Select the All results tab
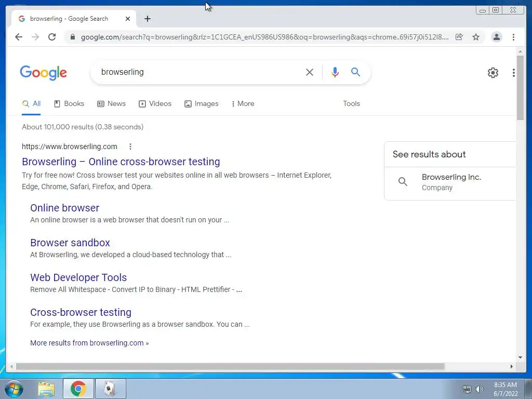 pos(31,104)
